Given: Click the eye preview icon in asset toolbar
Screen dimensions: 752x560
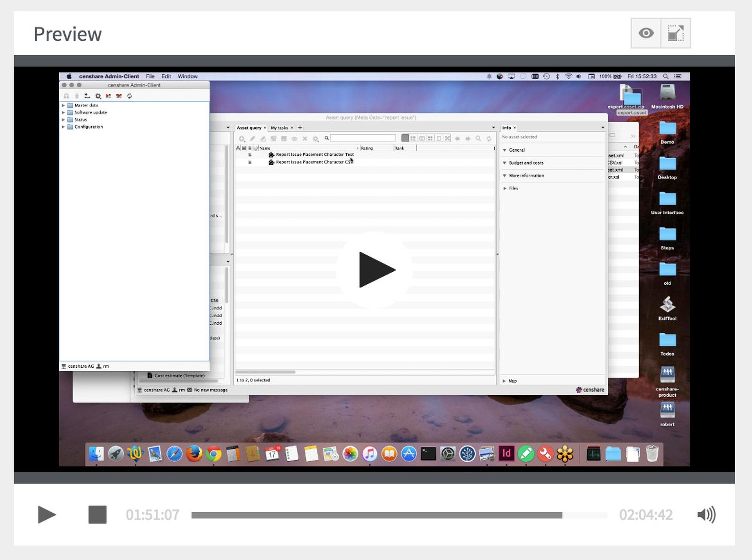Looking at the screenshot, I should click(x=295, y=138).
